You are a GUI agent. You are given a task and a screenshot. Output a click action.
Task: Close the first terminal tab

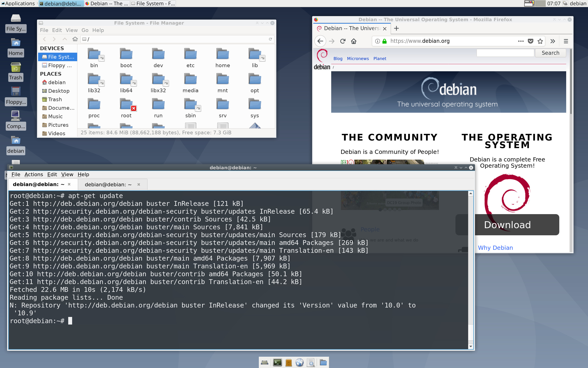tap(69, 184)
